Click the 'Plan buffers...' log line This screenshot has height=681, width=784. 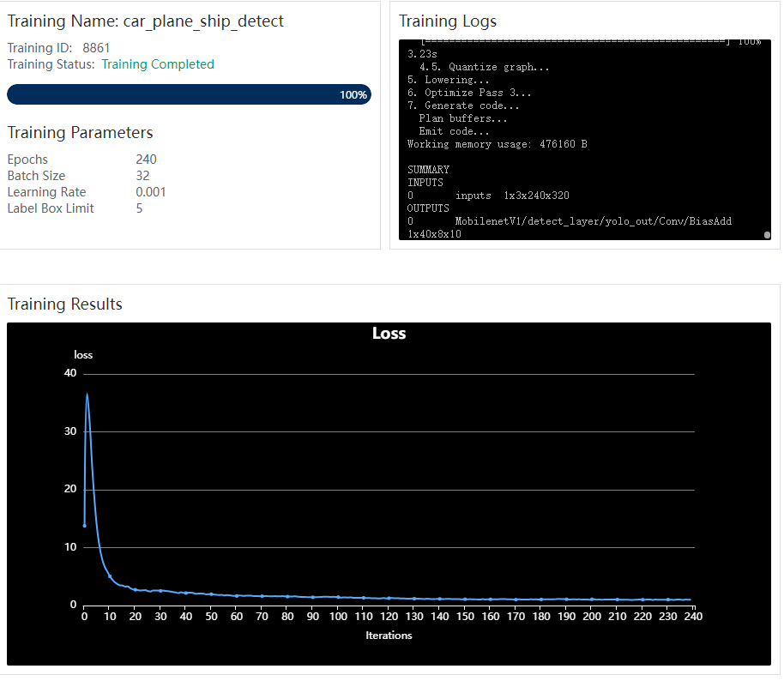coord(463,118)
